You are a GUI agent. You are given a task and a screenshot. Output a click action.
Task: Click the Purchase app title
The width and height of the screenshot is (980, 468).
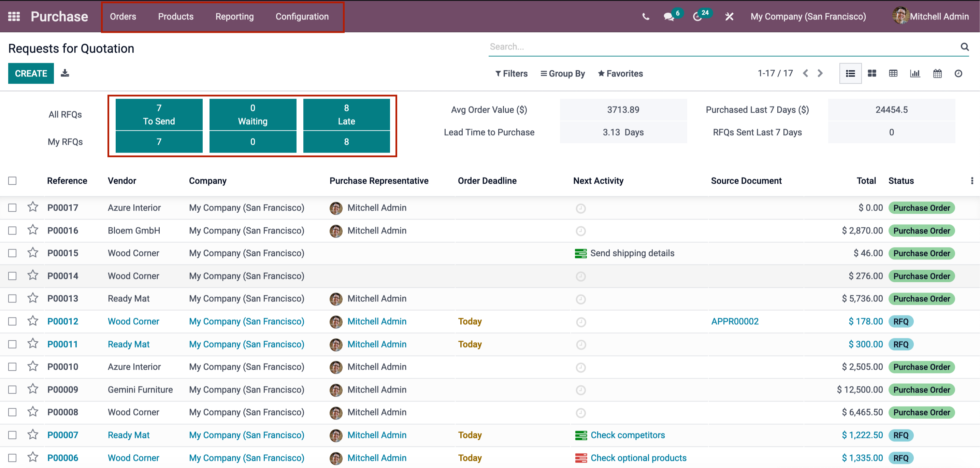pos(59,16)
